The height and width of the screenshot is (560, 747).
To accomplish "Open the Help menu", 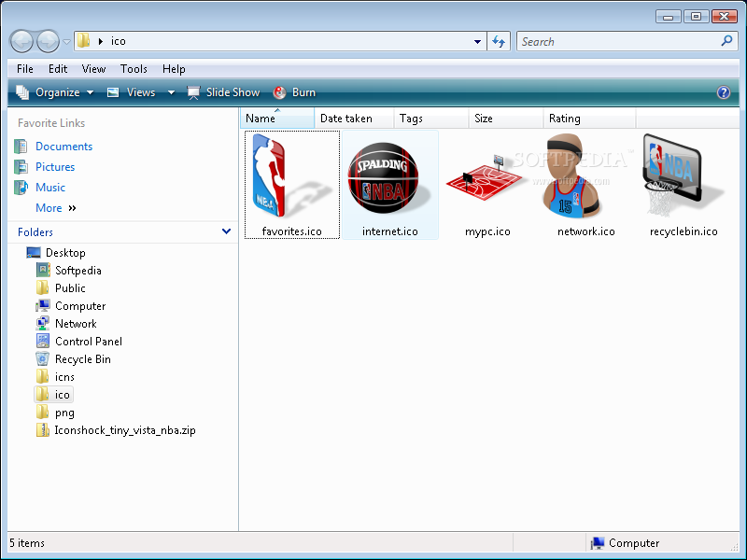I will click(174, 69).
